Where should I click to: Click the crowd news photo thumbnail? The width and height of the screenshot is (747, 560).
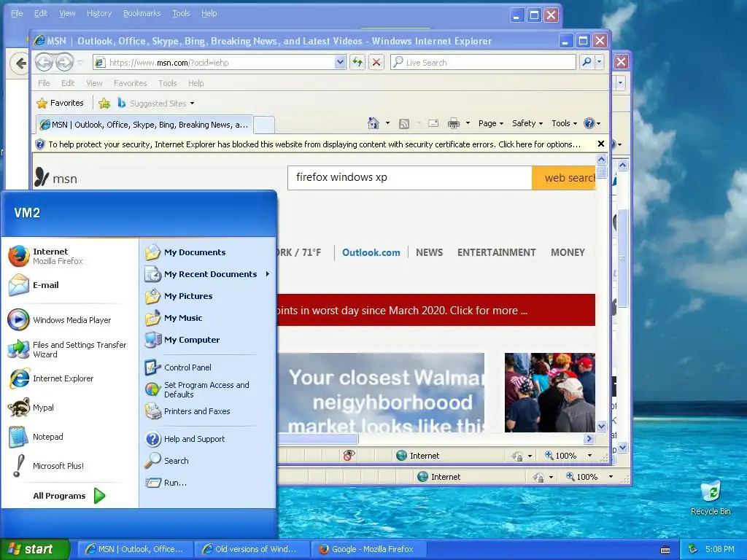click(x=550, y=392)
